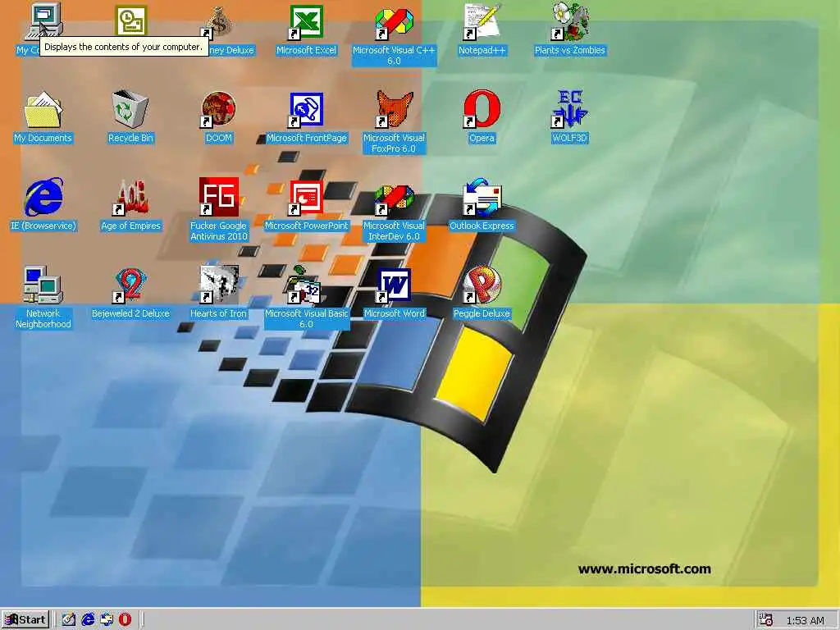Open IE (Browservice) desktop icon

43,197
